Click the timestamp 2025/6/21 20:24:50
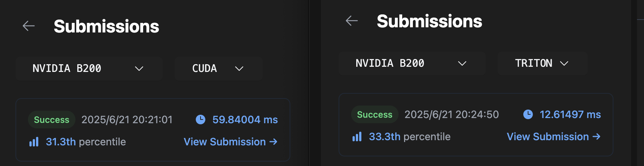Screen dimensions: 644x166 click(452, 114)
